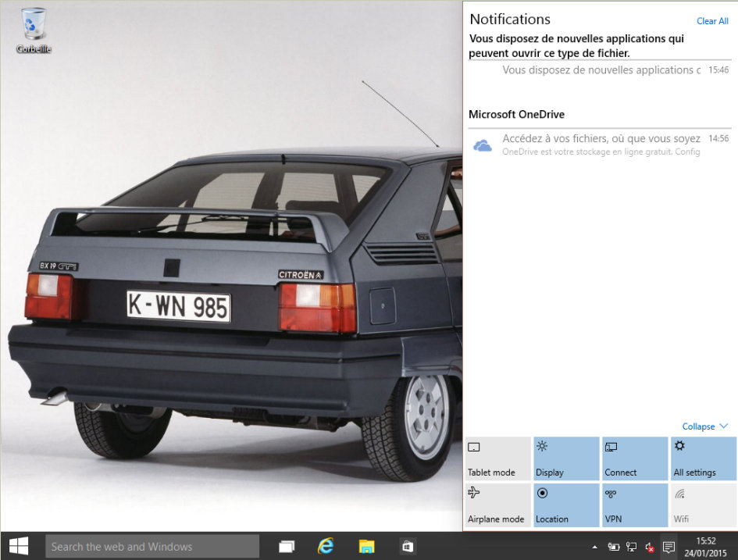Open the Store app from the taskbar
Screen dimensions: 738x560
point(407,547)
